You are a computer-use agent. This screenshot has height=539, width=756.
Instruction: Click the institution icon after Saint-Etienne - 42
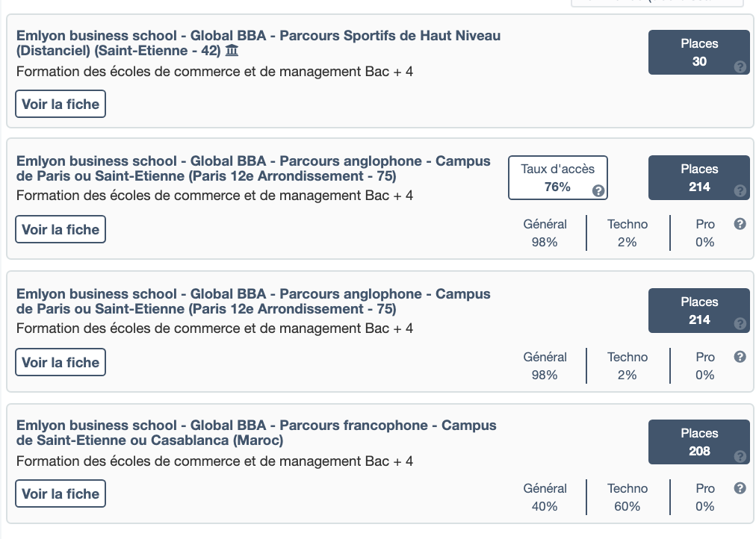point(232,51)
